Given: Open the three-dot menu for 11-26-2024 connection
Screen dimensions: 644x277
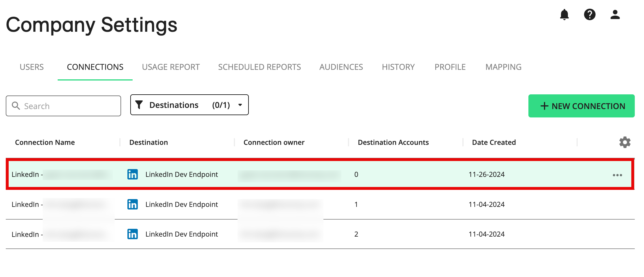Looking at the screenshot, I should coord(617,175).
